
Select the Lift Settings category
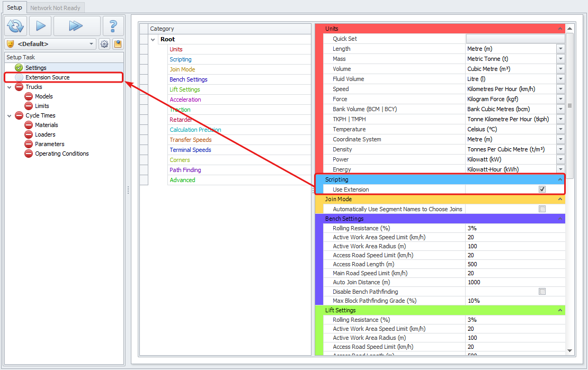tap(184, 89)
